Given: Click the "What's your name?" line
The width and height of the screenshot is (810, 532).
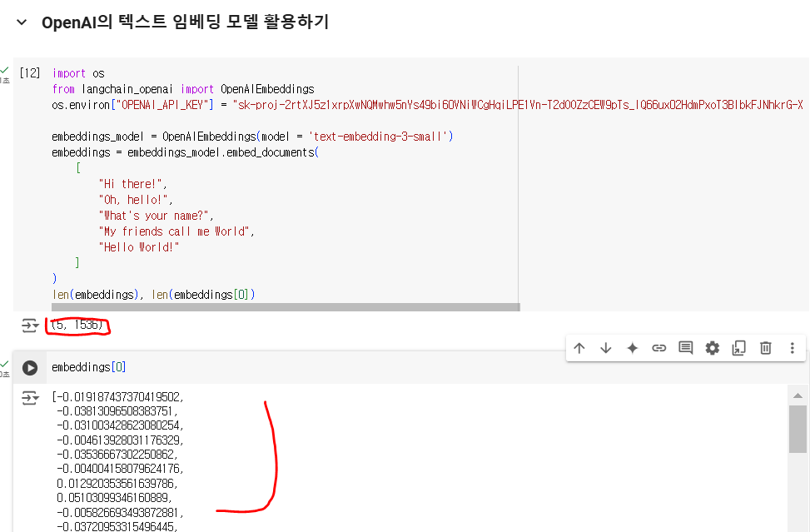Looking at the screenshot, I should (x=156, y=216).
